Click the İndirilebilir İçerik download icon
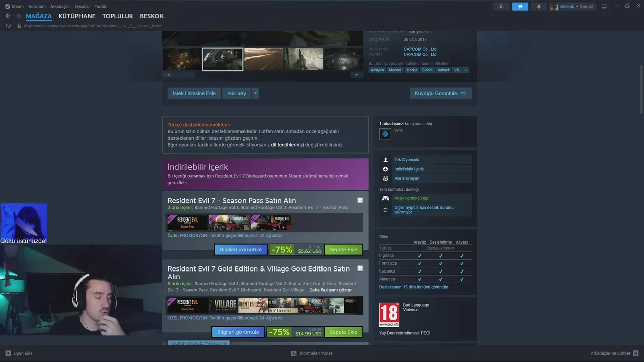Screen dimensions: 644x362 pyautogui.click(x=385, y=169)
